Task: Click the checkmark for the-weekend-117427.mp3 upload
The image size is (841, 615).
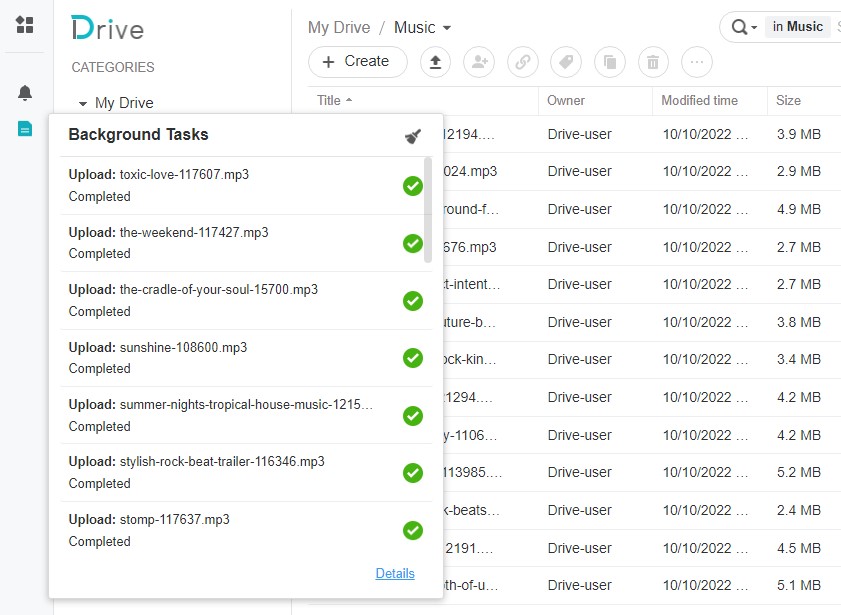Action: [x=412, y=243]
